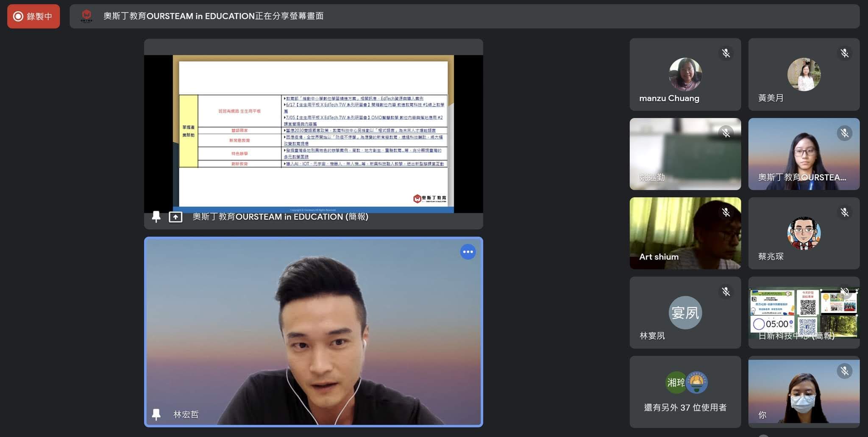Click the manzu Chuang name label
The image size is (868, 437).
(669, 98)
